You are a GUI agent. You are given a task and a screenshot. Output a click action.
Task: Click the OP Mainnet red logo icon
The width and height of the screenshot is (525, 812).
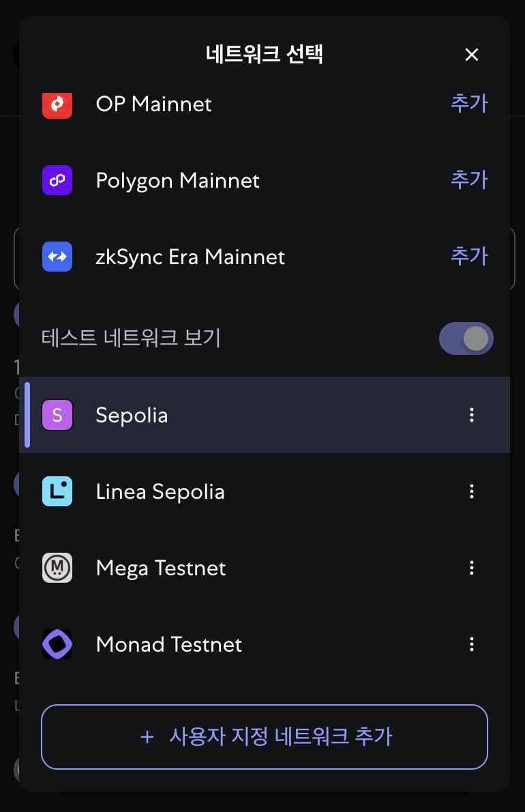[x=57, y=104]
